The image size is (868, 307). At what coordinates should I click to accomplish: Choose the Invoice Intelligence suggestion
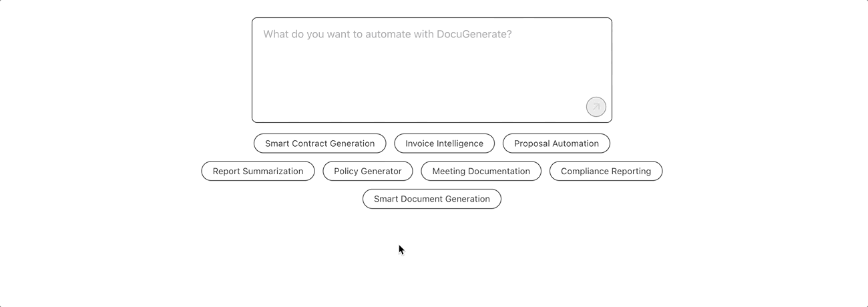pyautogui.click(x=444, y=143)
